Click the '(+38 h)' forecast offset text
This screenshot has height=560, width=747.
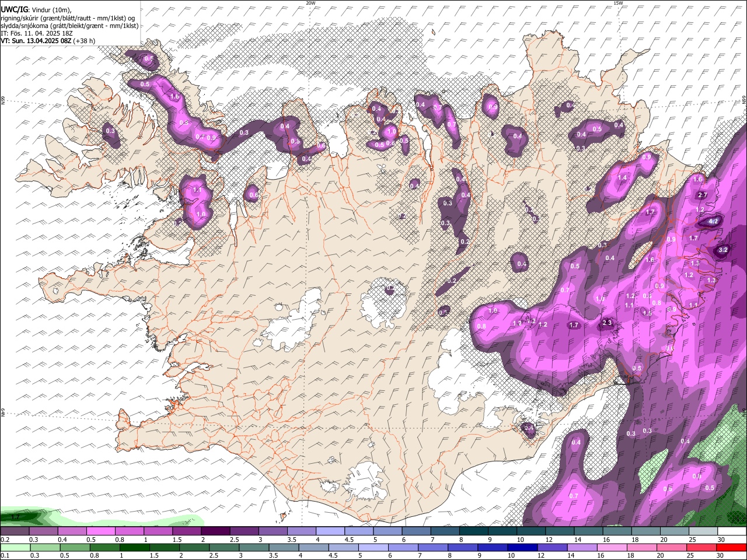click(x=84, y=41)
